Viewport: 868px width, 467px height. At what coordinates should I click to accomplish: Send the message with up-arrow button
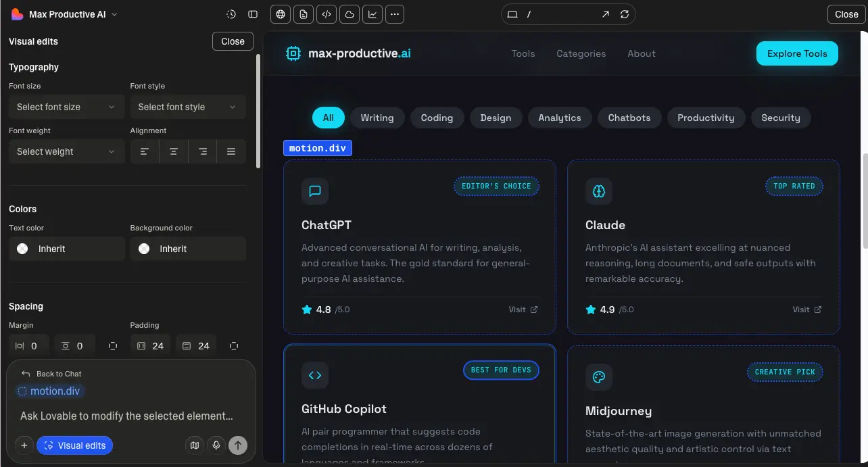pyautogui.click(x=238, y=445)
